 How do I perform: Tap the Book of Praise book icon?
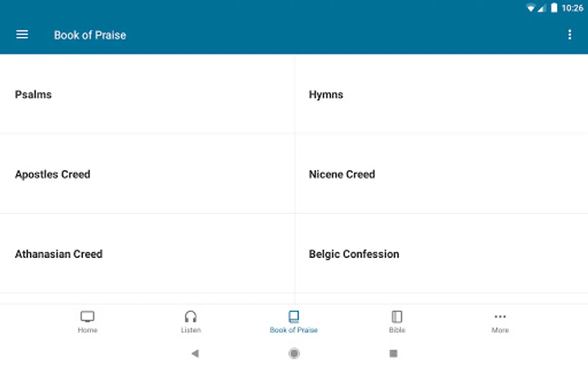(x=294, y=316)
